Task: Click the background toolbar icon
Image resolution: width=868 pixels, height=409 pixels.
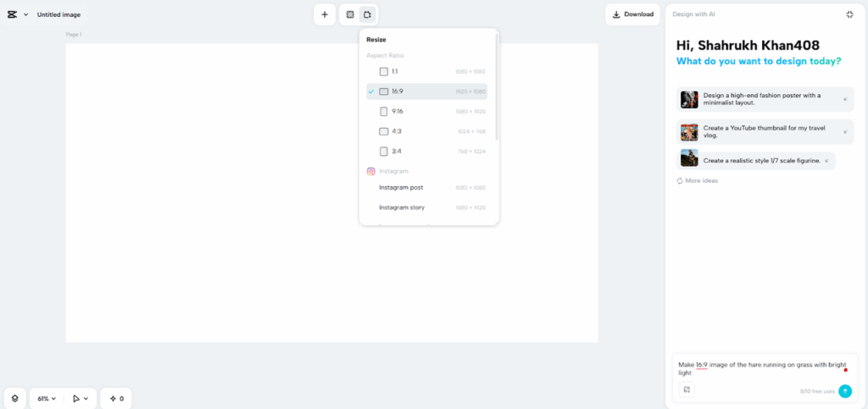Action: pyautogui.click(x=349, y=14)
